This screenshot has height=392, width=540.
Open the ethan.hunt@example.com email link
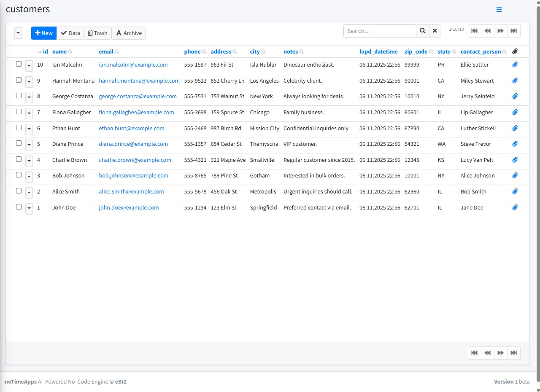pyautogui.click(x=132, y=128)
